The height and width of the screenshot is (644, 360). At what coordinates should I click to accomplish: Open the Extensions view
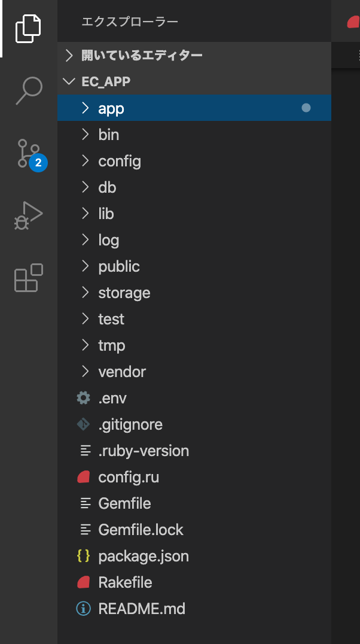tap(29, 278)
